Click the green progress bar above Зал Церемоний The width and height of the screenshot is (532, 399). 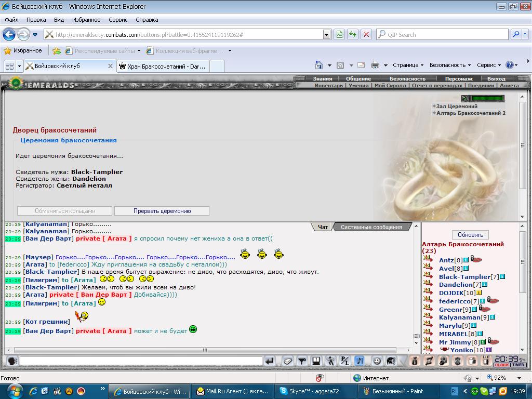[x=487, y=98]
